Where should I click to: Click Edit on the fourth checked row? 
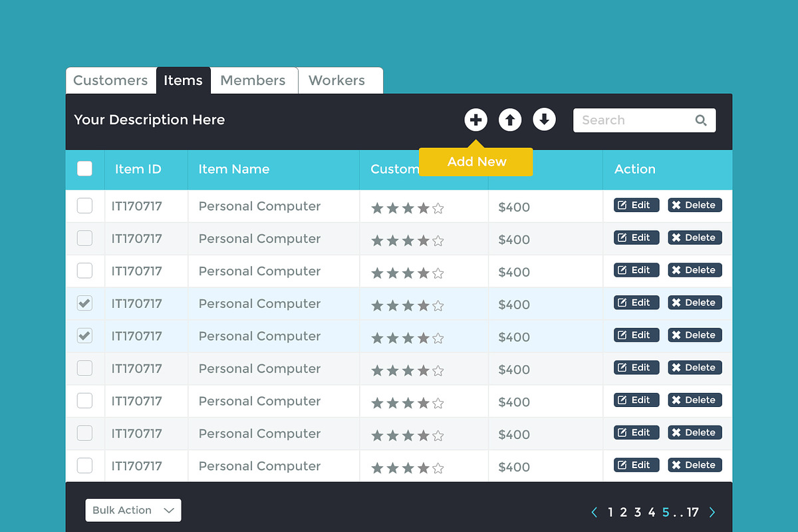(636, 303)
